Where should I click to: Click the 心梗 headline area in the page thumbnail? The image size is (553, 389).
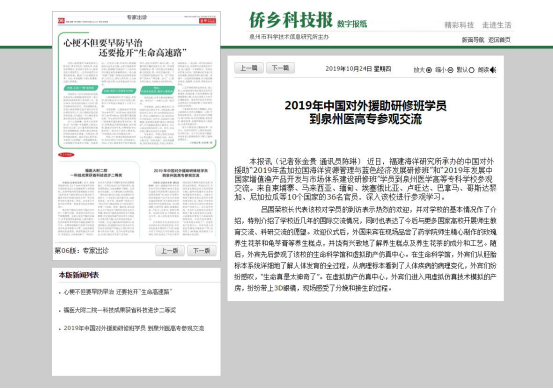point(125,48)
